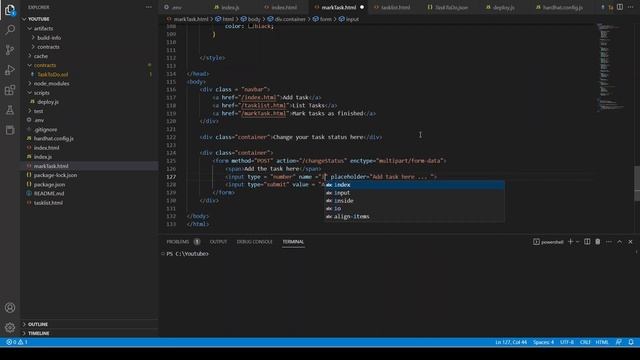Screen dimensions: 640x360
Task: Open the OUTPUT panel tab
Action: tap(218, 242)
